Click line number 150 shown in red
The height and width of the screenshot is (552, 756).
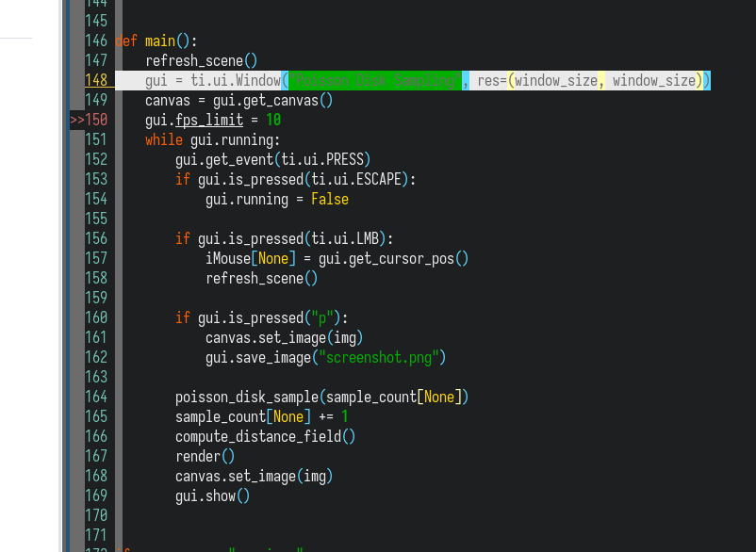pyautogui.click(x=96, y=120)
